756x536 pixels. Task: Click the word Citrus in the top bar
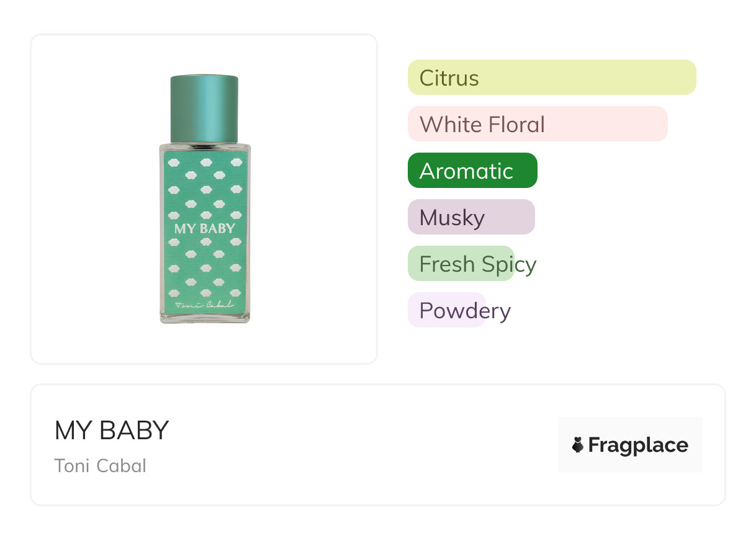[x=449, y=78]
